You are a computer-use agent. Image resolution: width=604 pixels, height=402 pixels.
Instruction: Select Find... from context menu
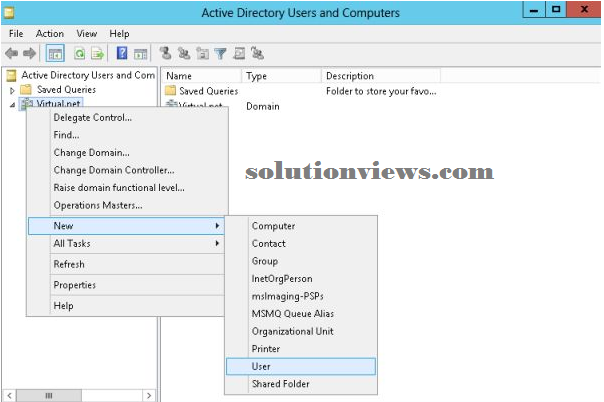click(126, 135)
